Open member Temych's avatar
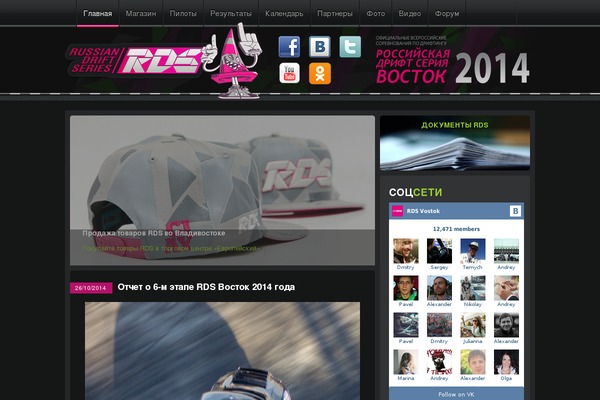Viewport: 600px width, 400px height. (473, 251)
